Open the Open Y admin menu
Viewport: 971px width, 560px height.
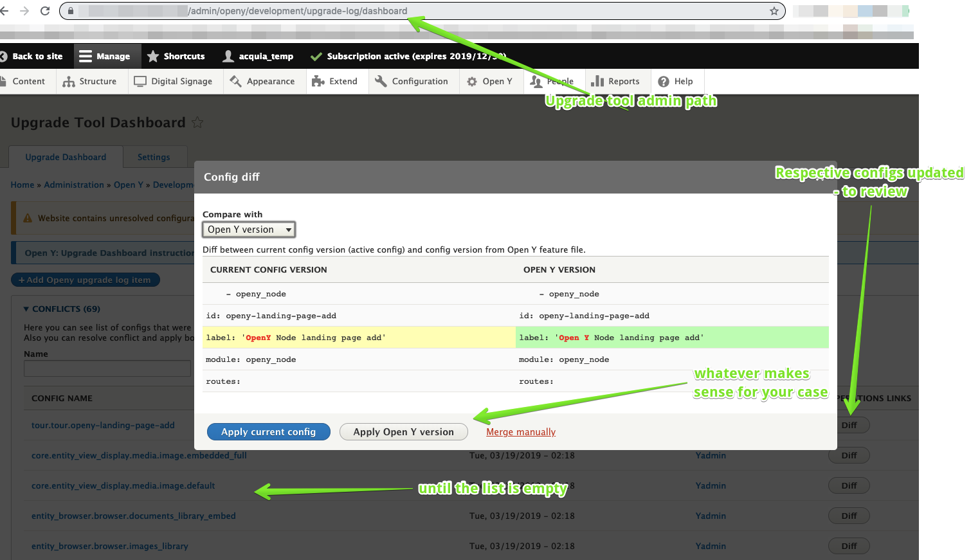[x=490, y=81]
